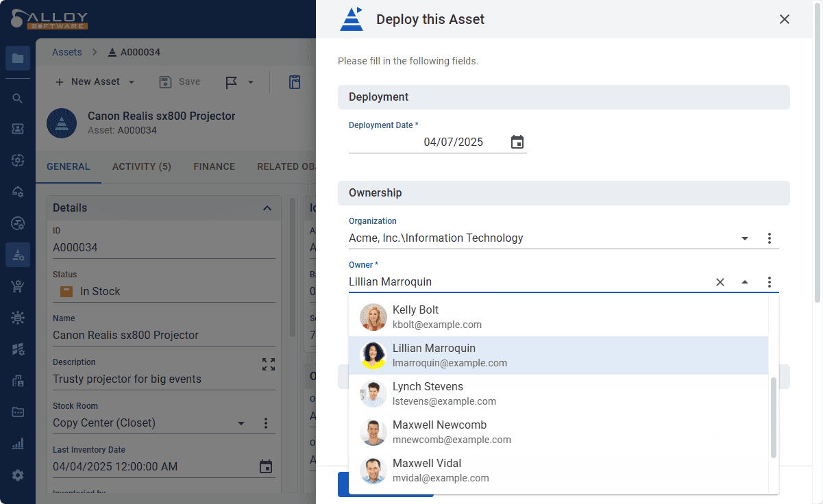Open more options for Organization field
Image resolution: width=823 pixels, height=504 pixels.
770,238
